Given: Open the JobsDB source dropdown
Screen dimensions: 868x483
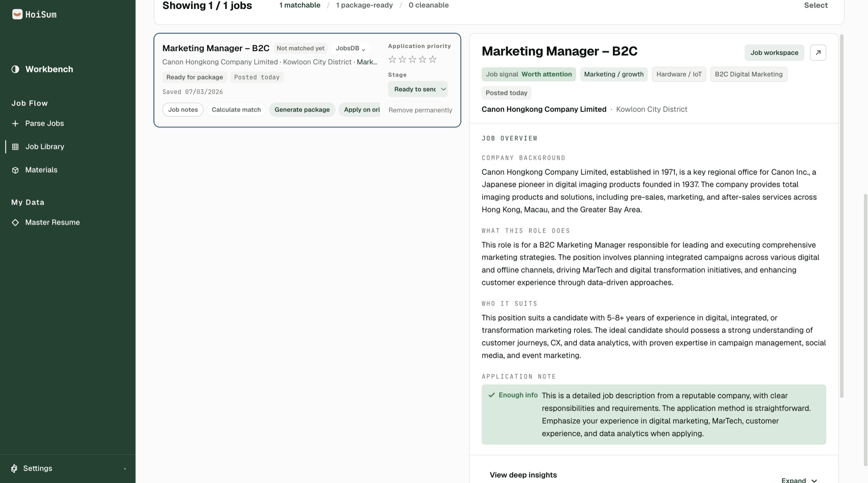Looking at the screenshot, I should 350,49.
